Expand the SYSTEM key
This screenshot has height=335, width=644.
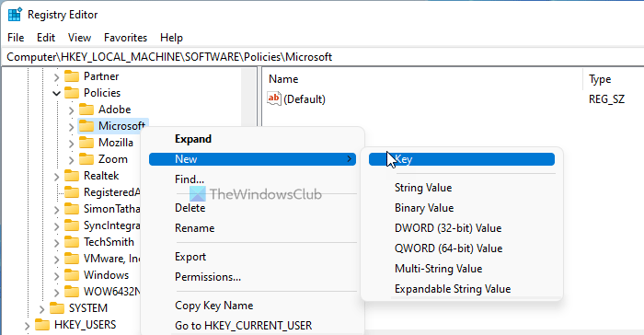(42, 308)
